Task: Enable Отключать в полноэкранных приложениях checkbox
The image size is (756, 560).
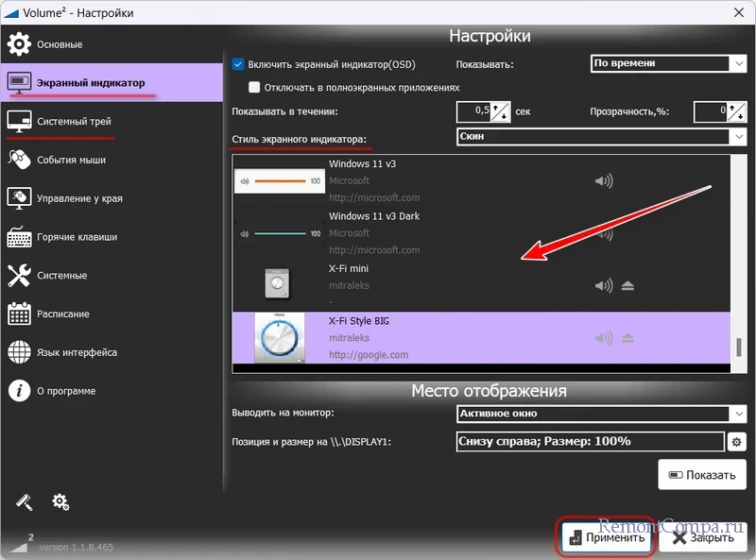Action: [x=254, y=87]
